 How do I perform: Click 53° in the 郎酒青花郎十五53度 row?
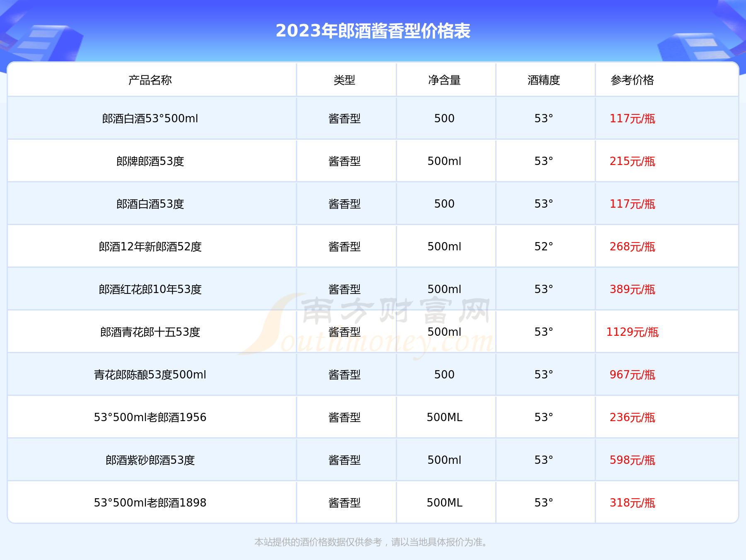(544, 332)
